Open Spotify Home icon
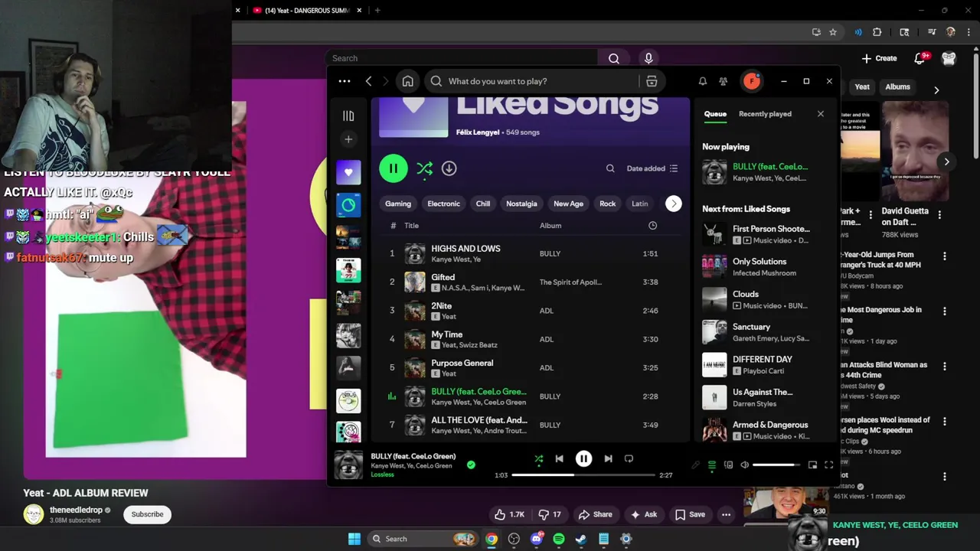The height and width of the screenshot is (551, 980). click(x=408, y=81)
